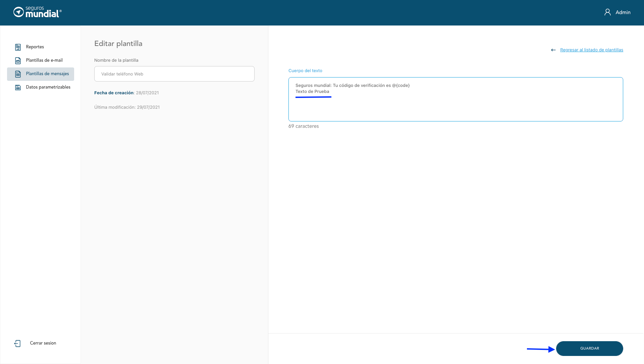Click the Admin username label

(x=623, y=12)
